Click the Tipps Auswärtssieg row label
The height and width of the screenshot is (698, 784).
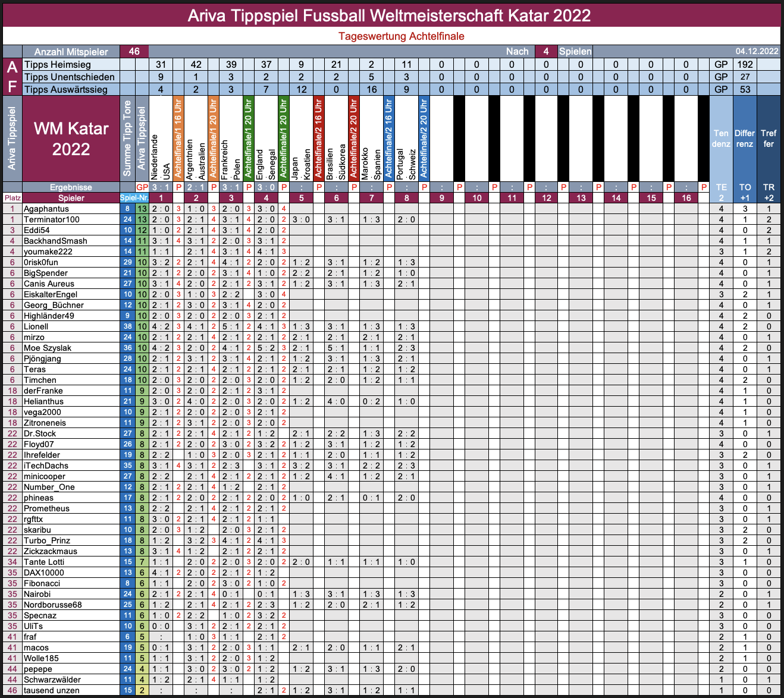click(65, 89)
